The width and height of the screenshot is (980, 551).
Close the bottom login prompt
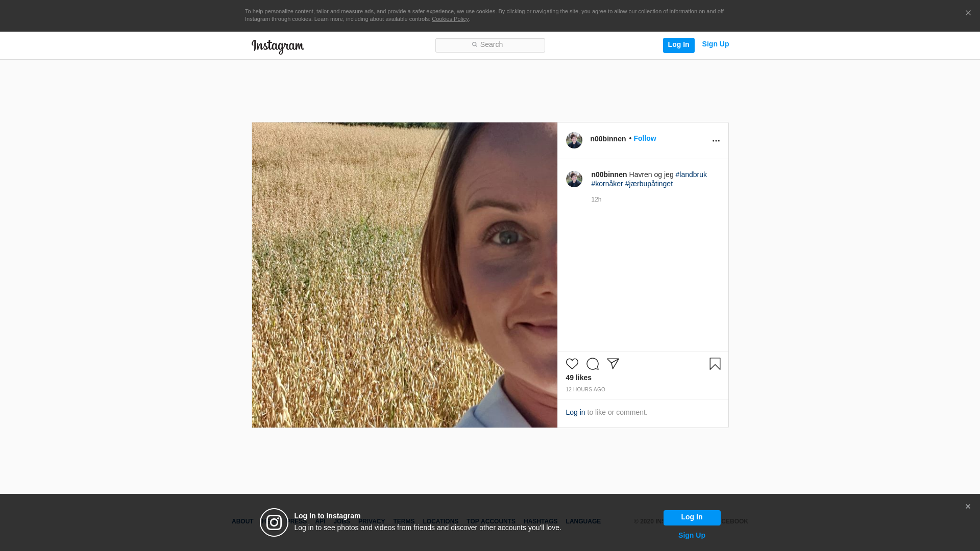pos(968,507)
